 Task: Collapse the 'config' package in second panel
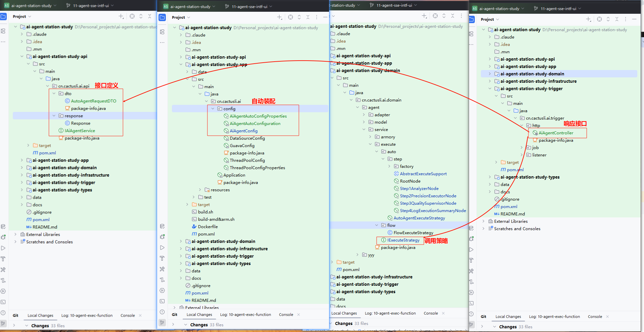coord(213,109)
